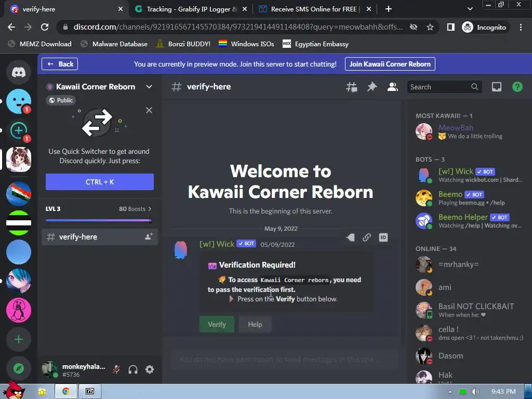Click the Help button below message

coord(255,324)
